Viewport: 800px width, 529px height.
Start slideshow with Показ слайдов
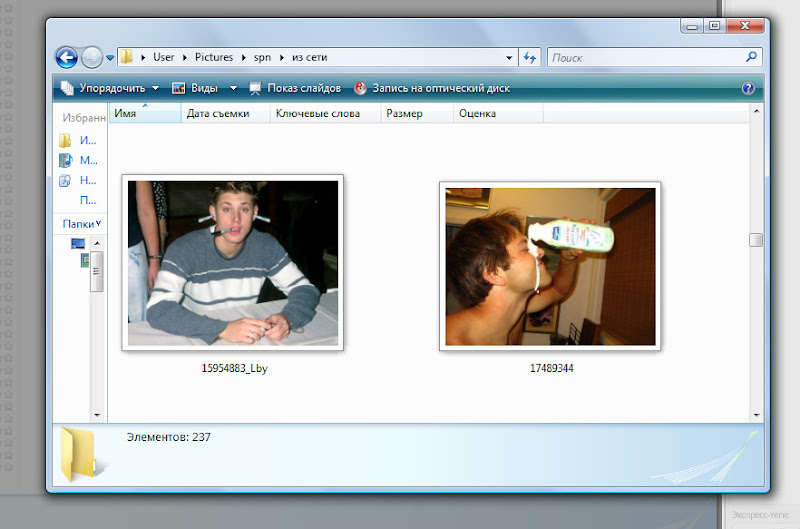coord(295,88)
